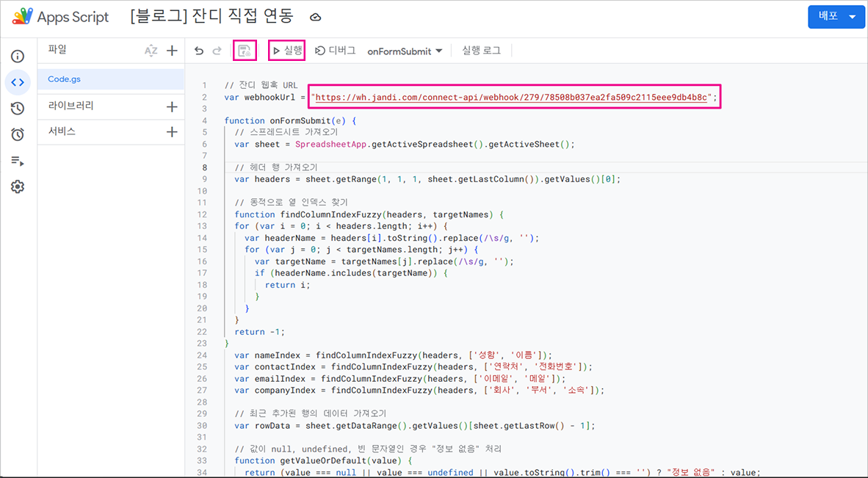This screenshot has height=478, width=868.
Task: Open project history icon in sidebar
Action: pyautogui.click(x=18, y=109)
